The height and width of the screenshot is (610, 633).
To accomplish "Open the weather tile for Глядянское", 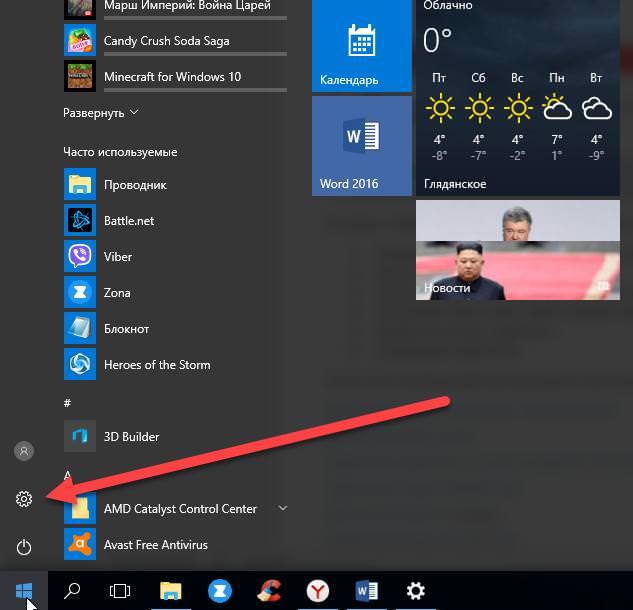I will click(518, 98).
